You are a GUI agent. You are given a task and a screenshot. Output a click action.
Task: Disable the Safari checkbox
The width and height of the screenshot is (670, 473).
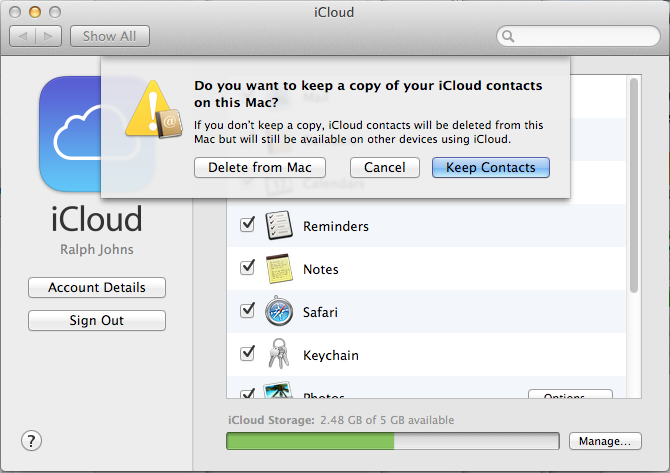pyautogui.click(x=248, y=312)
